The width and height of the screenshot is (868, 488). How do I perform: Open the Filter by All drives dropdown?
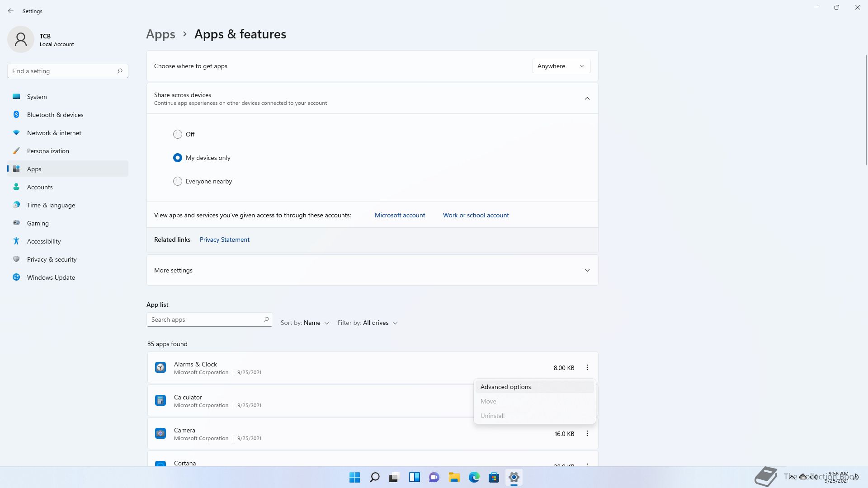point(368,323)
